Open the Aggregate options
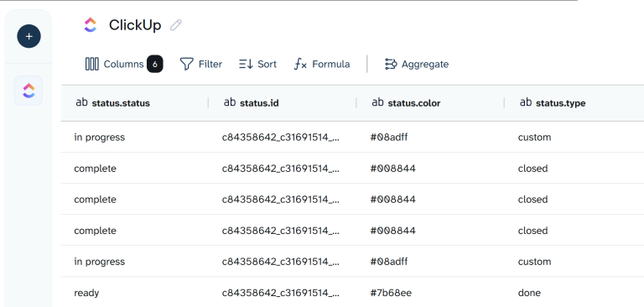This screenshot has height=307, width=644. (x=417, y=64)
